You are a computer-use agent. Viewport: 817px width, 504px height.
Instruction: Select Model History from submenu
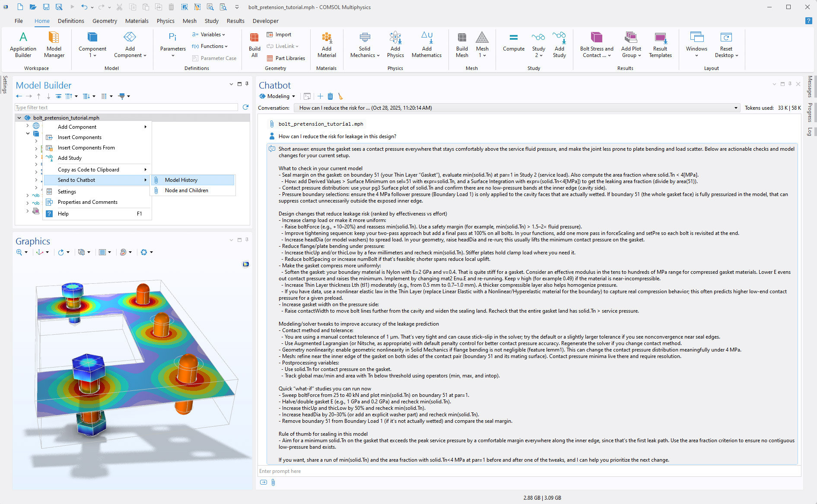tap(181, 180)
